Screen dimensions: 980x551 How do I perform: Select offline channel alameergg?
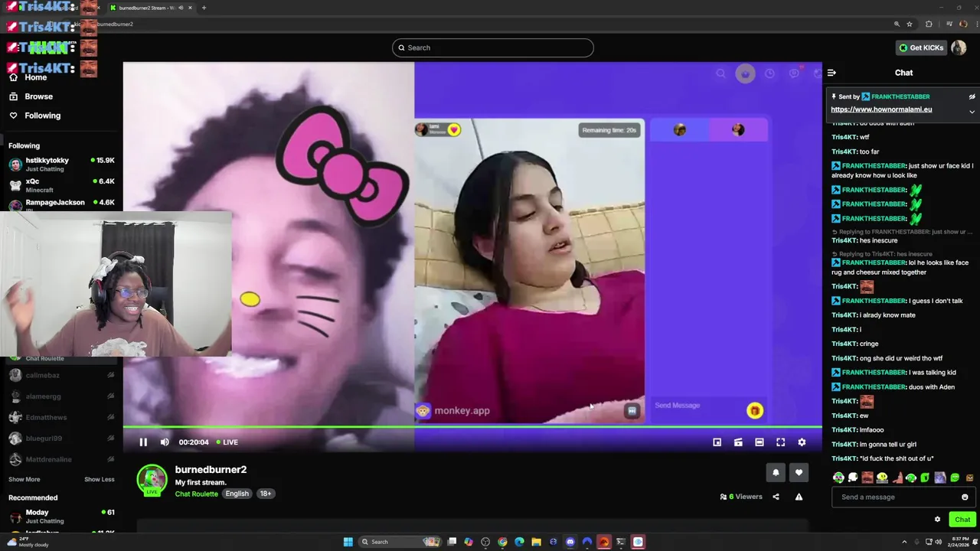click(x=61, y=396)
